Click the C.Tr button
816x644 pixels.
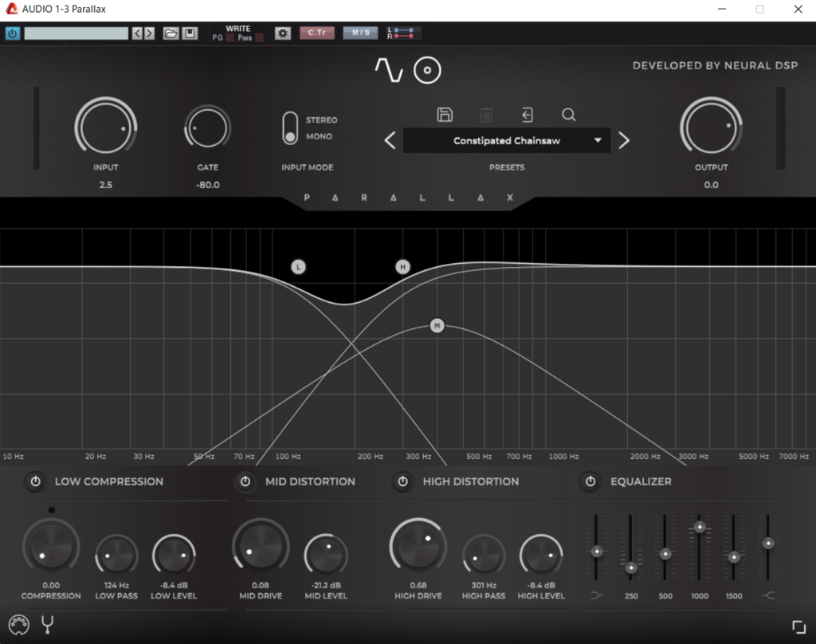(317, 33)
